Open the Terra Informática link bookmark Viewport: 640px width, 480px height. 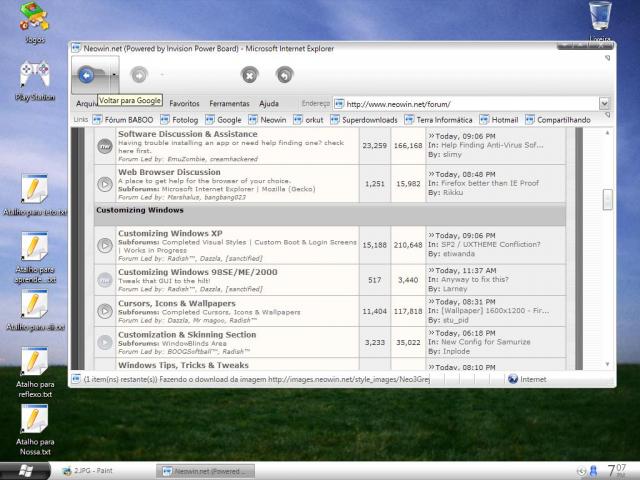point(438,120)
